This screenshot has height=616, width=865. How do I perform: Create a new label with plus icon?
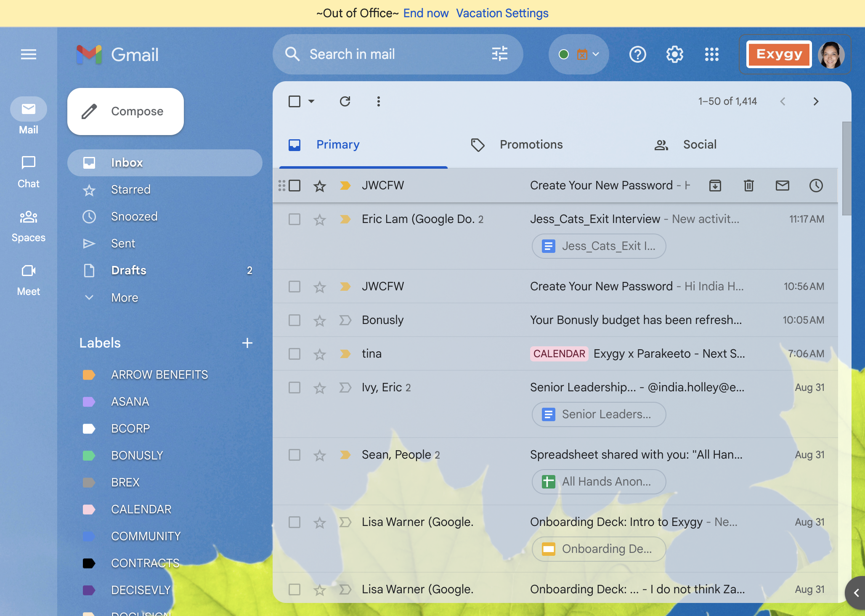point(247,343)
